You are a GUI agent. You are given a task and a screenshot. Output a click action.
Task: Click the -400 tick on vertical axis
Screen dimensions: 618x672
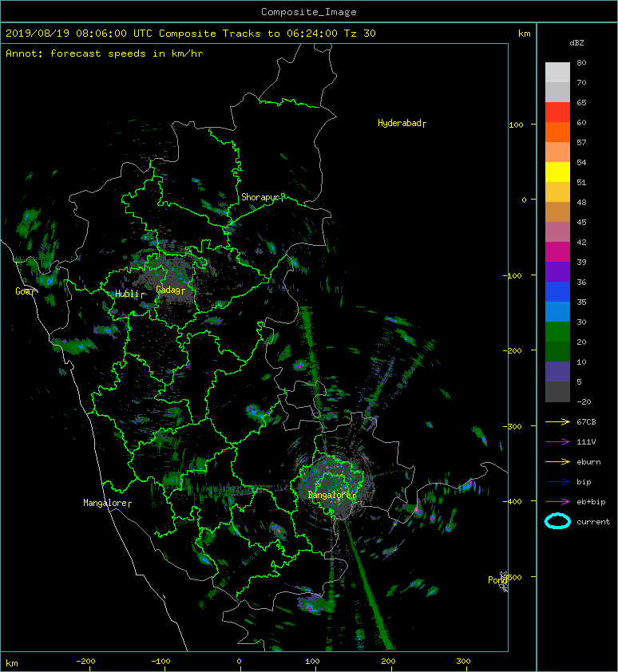click(x=512, y=501)
